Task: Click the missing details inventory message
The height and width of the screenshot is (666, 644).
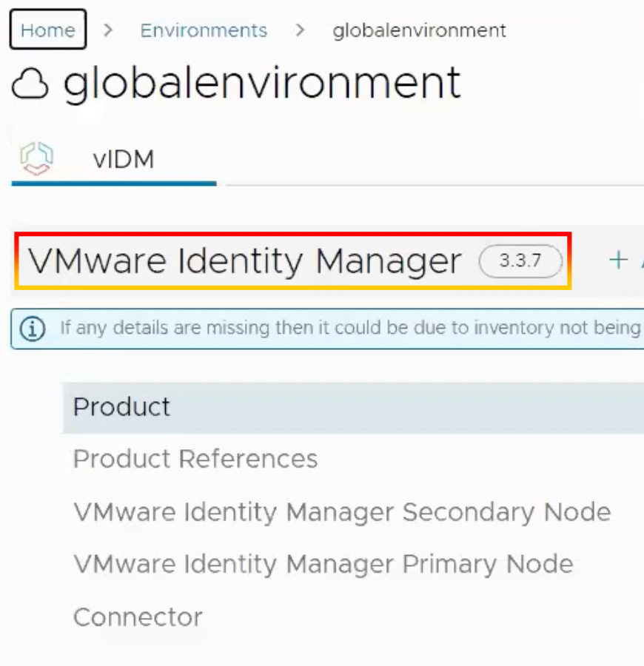Action: tap(349, 328)
